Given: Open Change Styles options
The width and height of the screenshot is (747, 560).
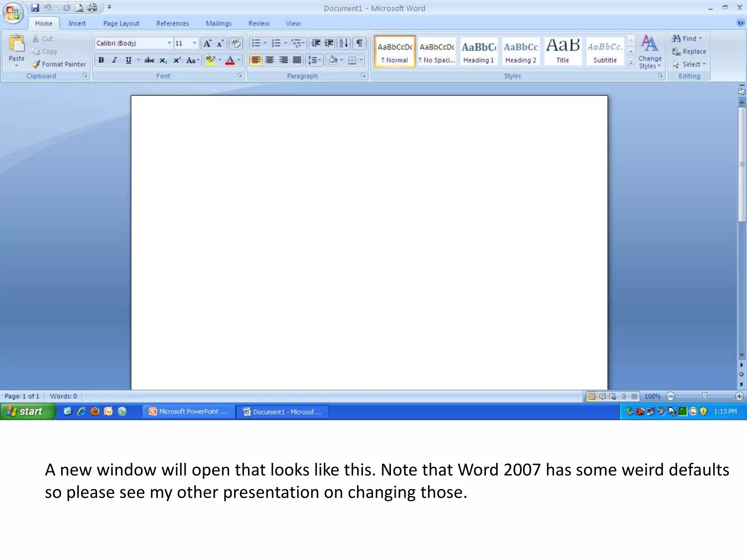Looking at the screenshot, I should pos(650,51).
